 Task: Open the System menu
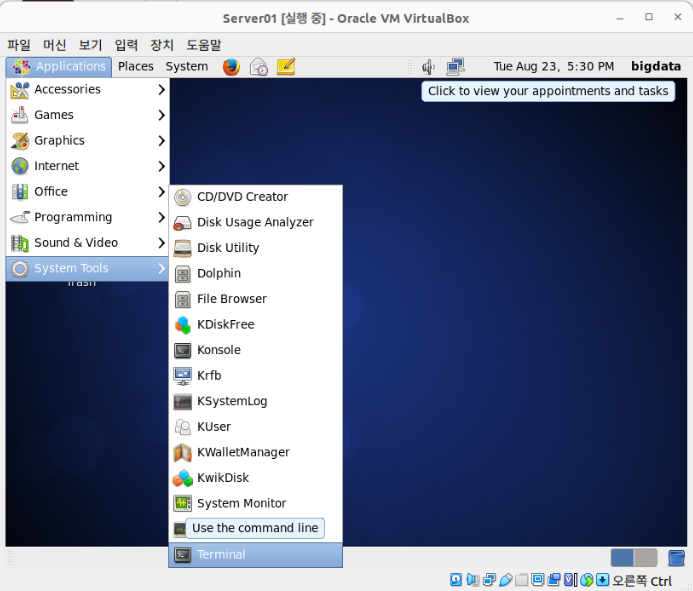tap(187, 67)
